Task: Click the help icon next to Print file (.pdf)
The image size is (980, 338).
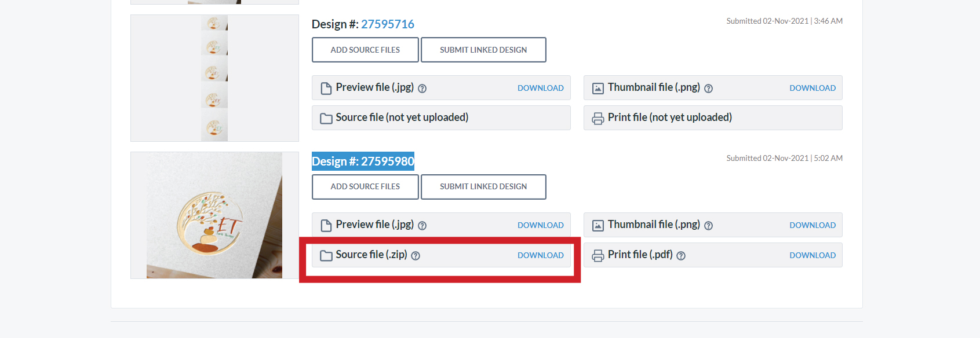Action: pyautogui.click(x=681, y=256)
